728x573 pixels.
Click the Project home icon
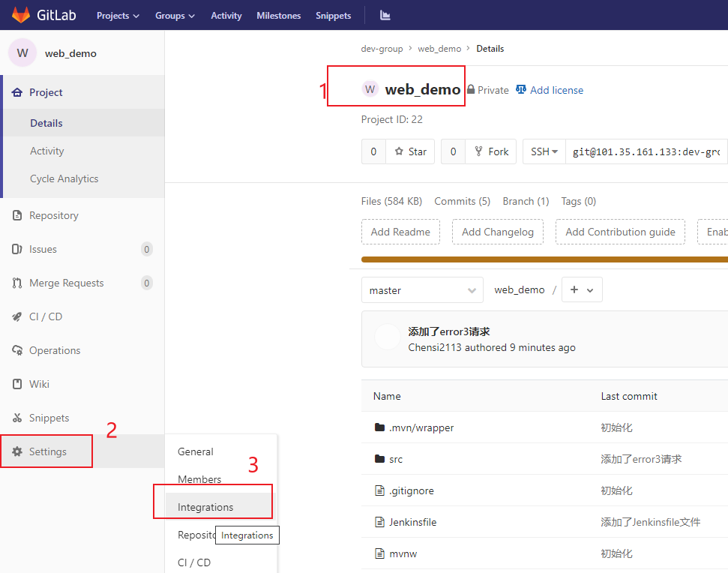[17, 92]
